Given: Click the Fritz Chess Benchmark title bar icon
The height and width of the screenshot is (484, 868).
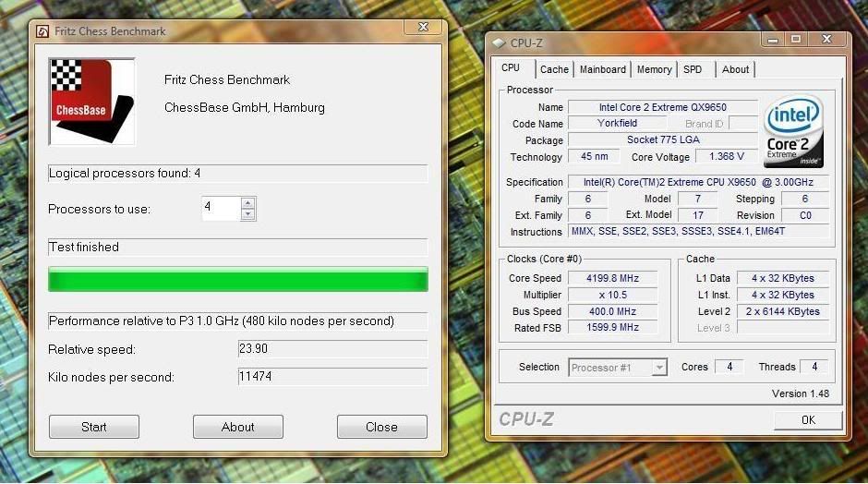Looking at the screenshot, I should pyautogui.click(x=42, y=31).
